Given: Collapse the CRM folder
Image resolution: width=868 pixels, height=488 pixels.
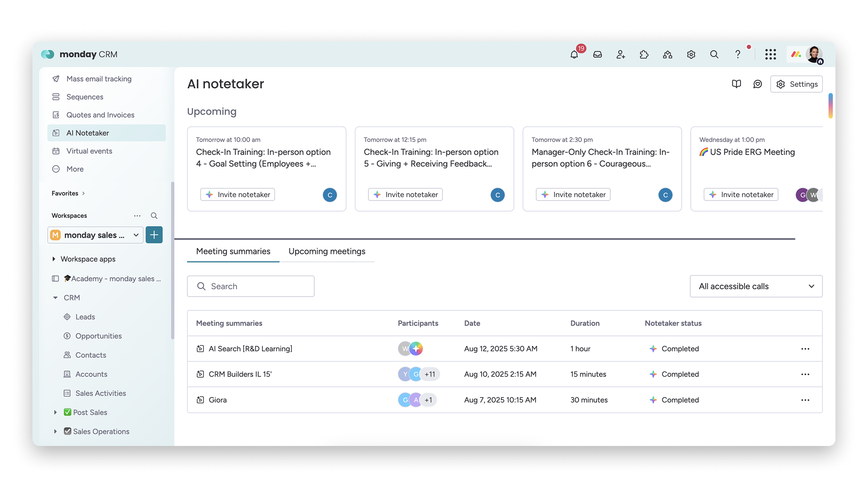Looking at the screenshot, I should coord(55,298).
